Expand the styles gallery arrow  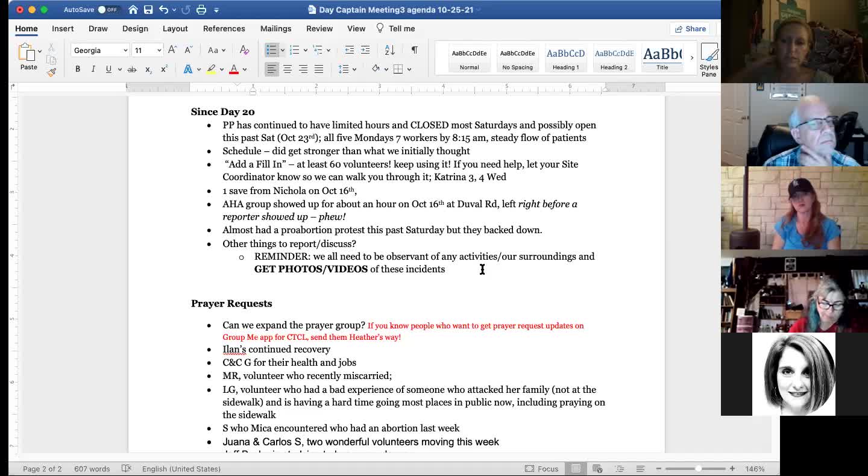point(691,58)
